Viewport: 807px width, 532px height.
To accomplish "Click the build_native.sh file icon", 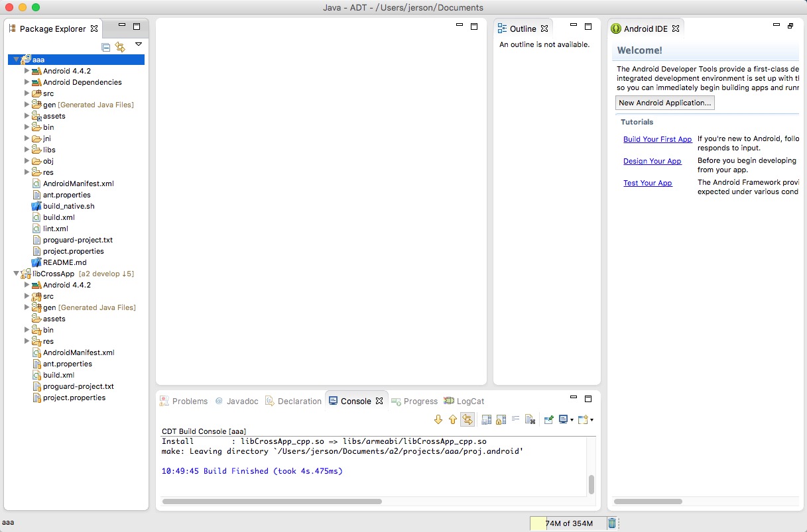I will coord(36,206).
